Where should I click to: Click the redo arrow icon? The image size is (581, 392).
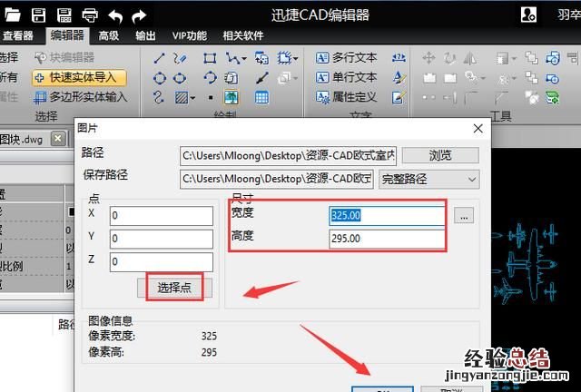138,15
